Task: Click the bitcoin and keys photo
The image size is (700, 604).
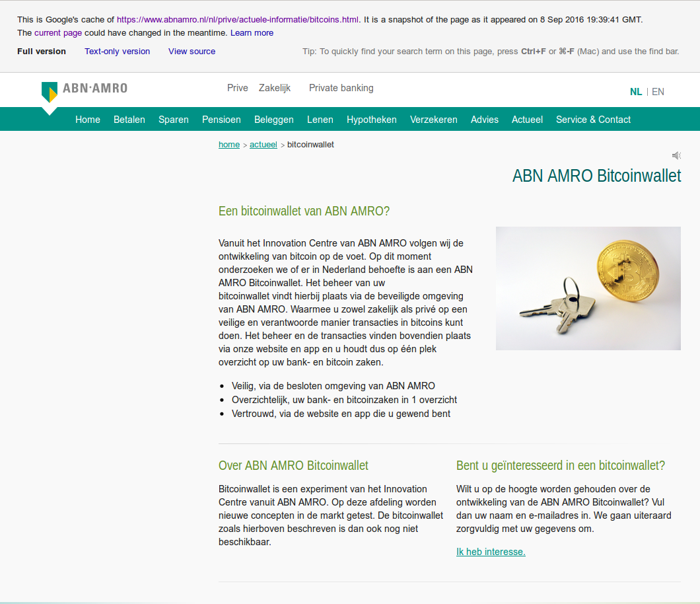Action: 588,288
